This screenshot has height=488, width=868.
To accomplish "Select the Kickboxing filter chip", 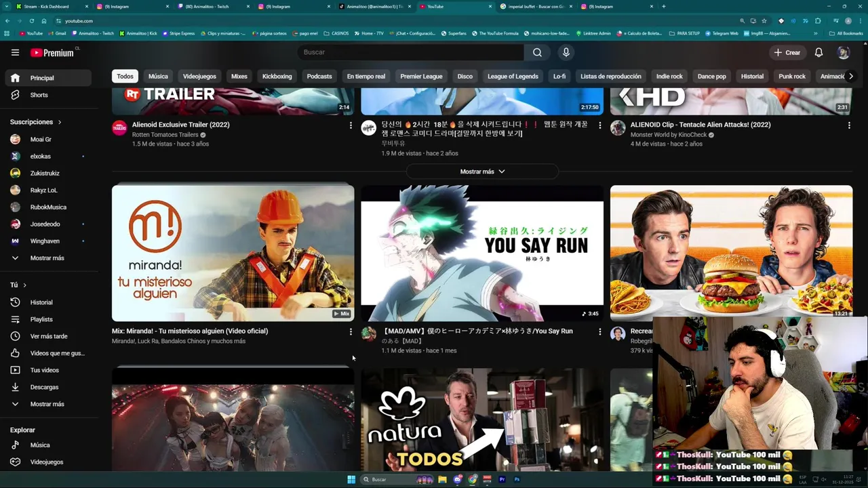I will click(277, 77).
